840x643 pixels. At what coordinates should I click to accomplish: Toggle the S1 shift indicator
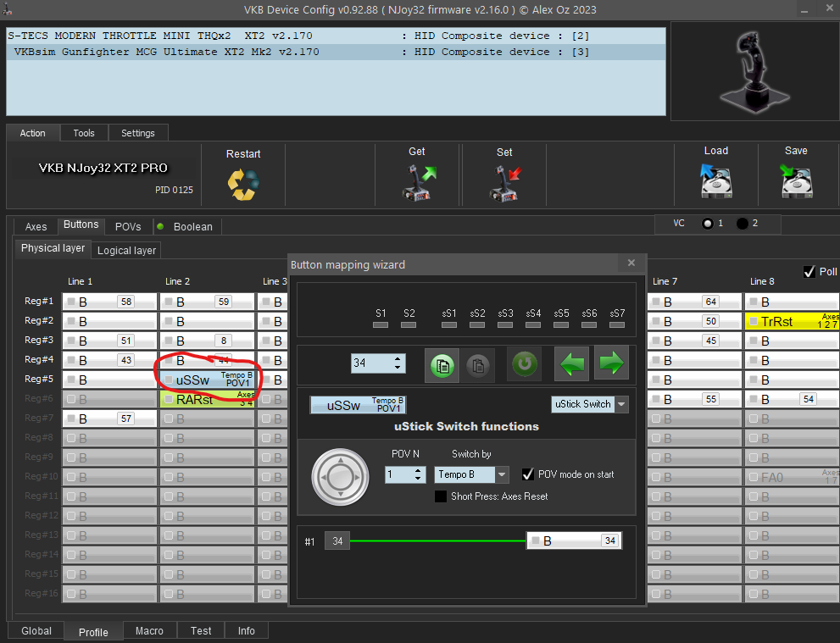tap(381, 324)
